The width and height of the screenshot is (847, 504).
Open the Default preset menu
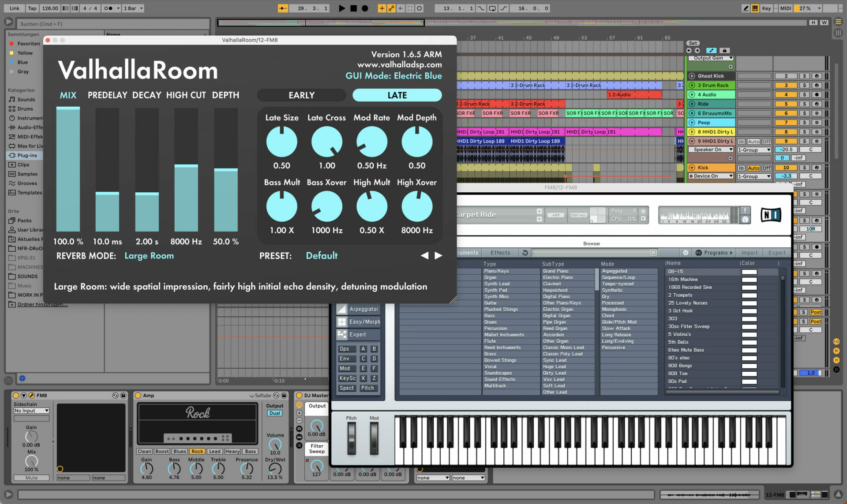coord(322,256)
